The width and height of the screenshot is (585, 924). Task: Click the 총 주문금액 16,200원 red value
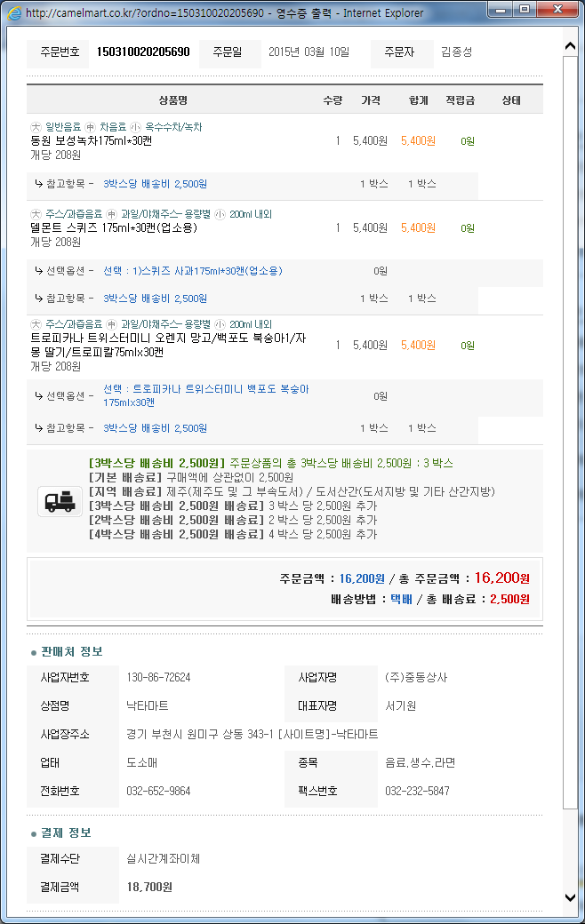point(501,577)
